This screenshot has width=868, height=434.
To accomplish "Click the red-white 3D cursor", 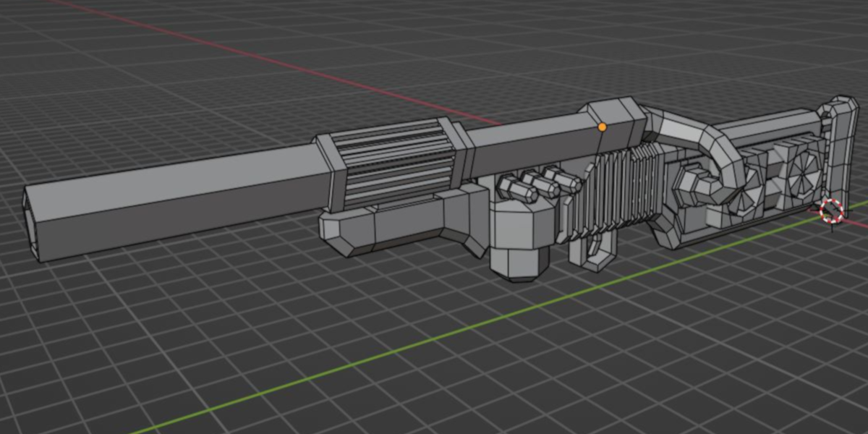I will tap(832, 210).
